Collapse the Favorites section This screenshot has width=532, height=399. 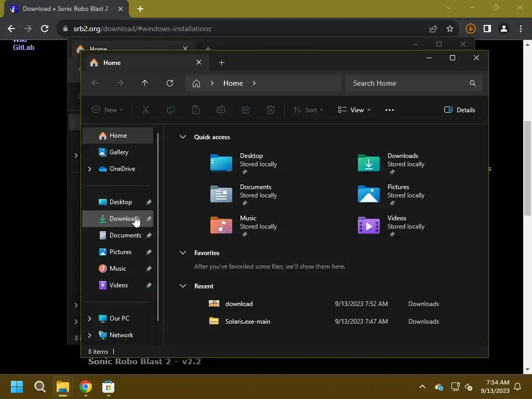(183, 253)
